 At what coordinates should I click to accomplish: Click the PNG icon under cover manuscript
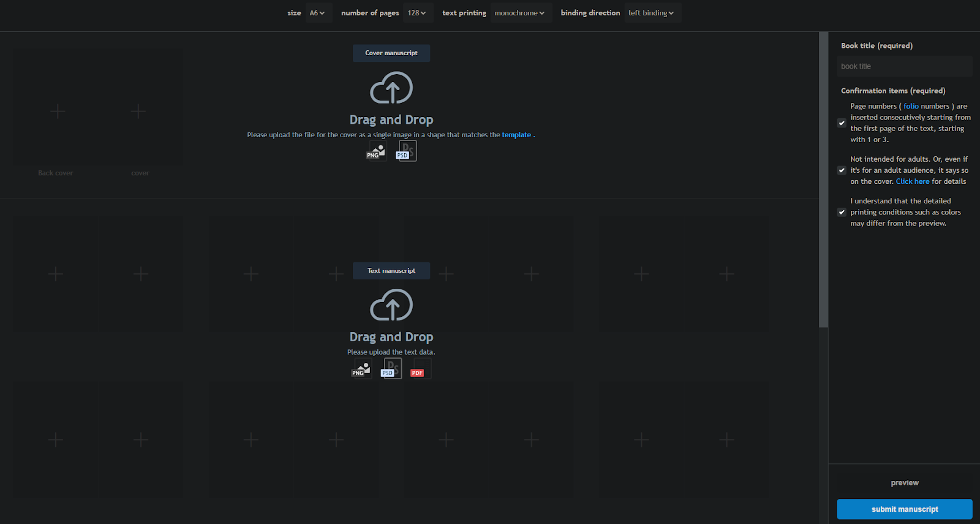click(x=376, y=151)
